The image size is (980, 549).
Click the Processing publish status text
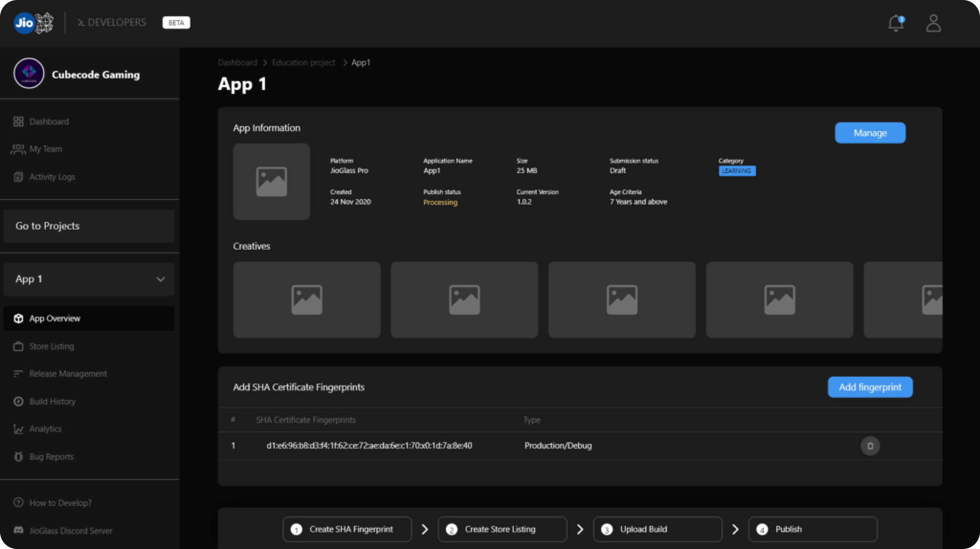point(440,202)
